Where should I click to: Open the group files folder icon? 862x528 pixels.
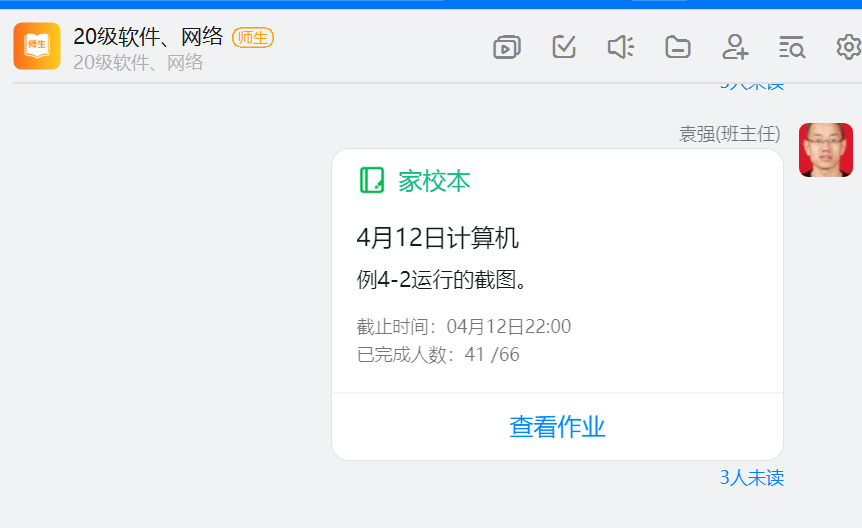click(678, 47)
